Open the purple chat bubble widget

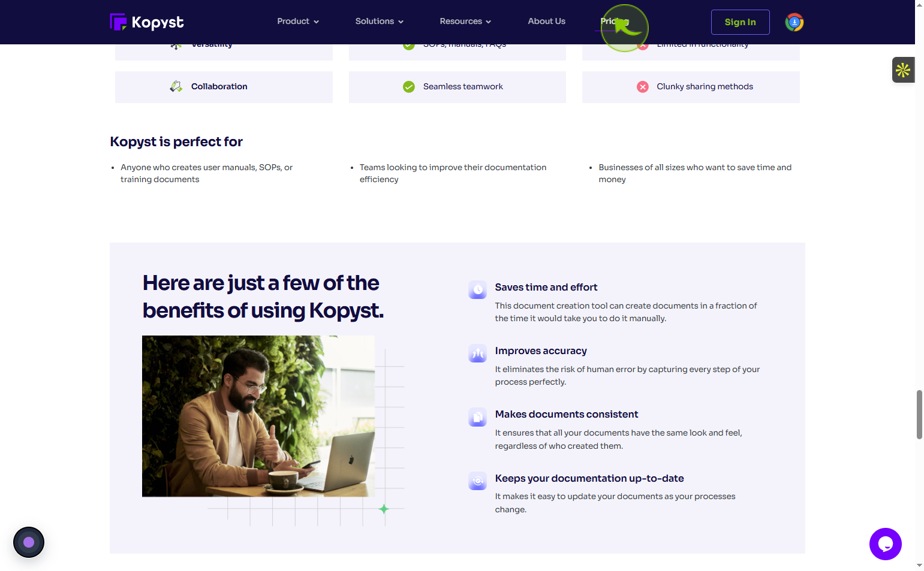(x=886, y=544)
